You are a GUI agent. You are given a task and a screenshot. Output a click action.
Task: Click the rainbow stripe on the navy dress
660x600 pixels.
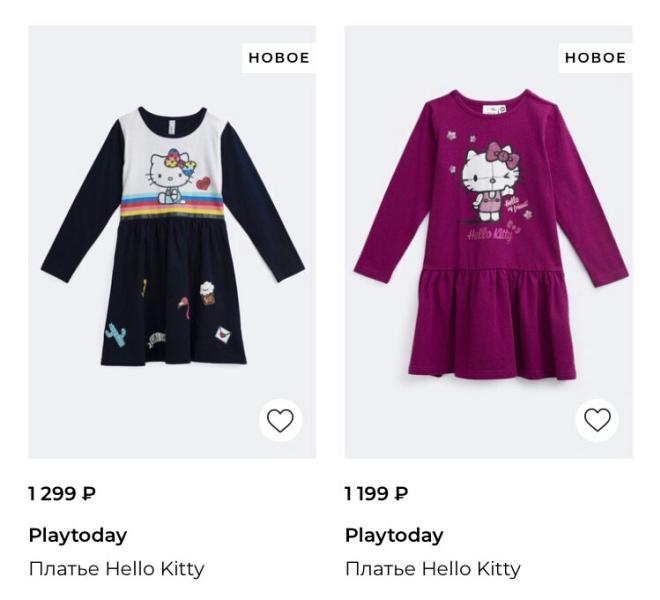[174, 211]
